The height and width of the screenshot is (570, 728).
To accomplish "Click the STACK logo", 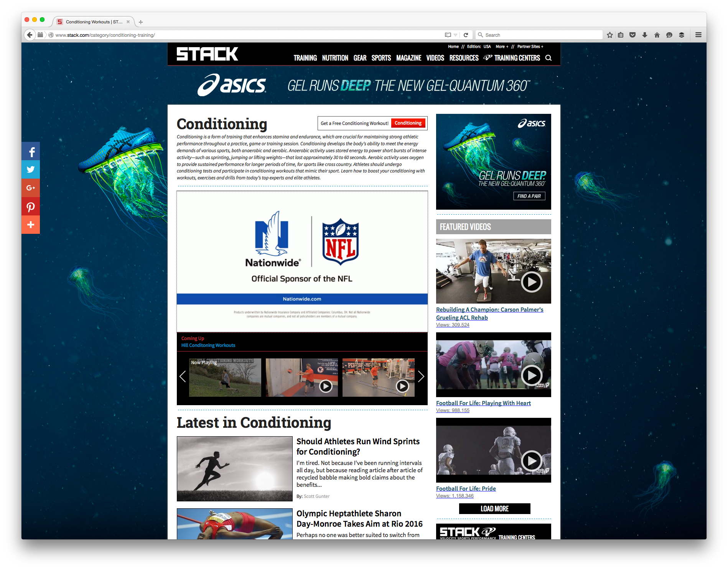I will point(207,54).
